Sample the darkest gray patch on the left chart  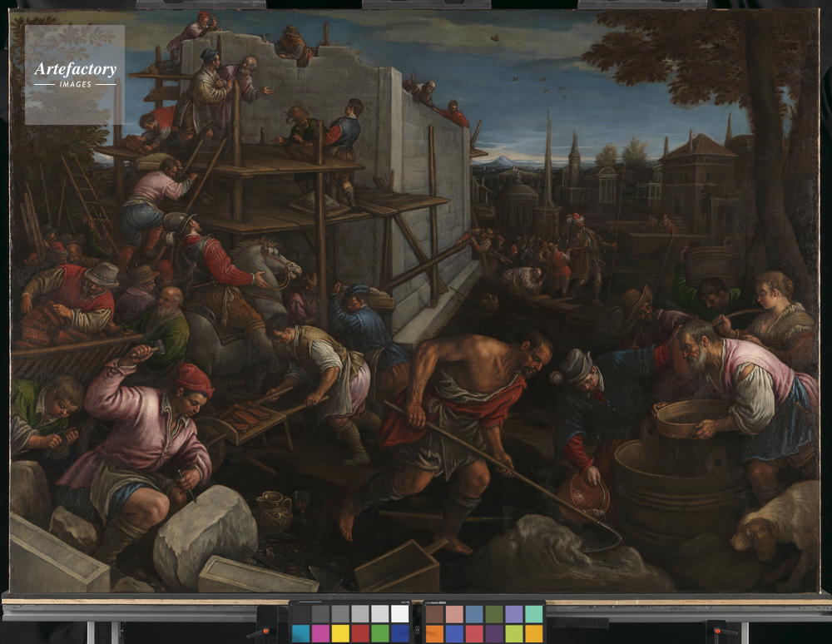[300, 614]
